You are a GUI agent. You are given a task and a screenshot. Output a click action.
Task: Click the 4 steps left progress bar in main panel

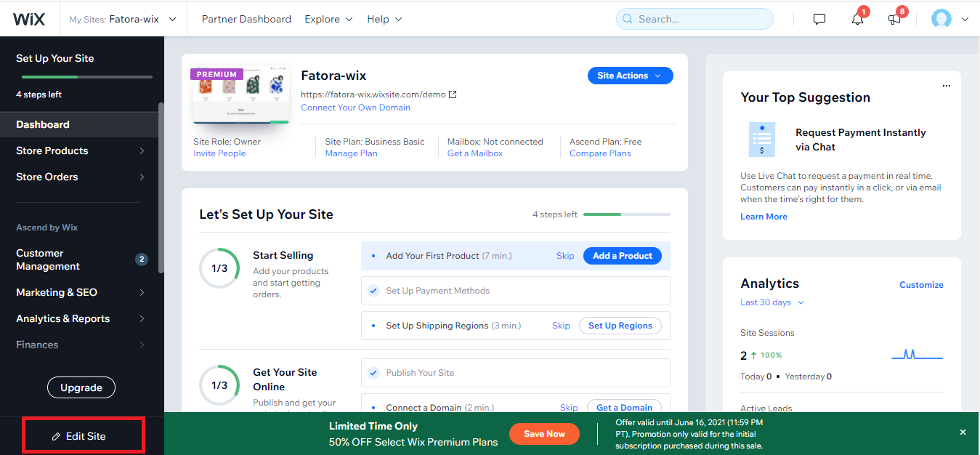tap(627, 214)
